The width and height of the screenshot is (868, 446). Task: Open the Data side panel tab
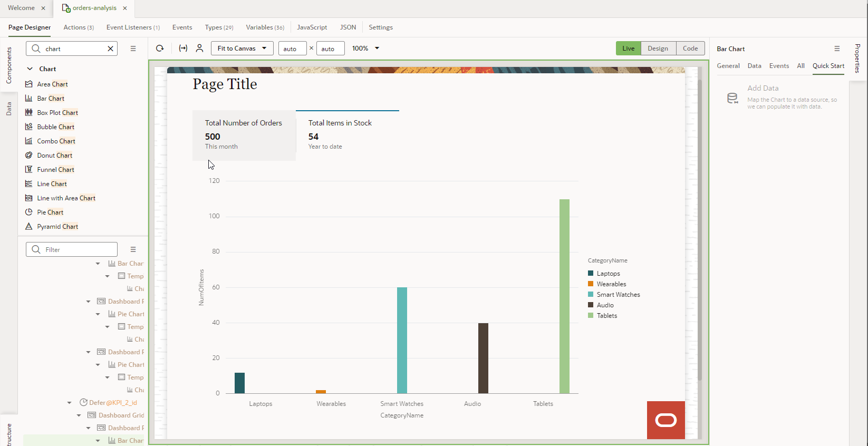click(x=8, y=109)
